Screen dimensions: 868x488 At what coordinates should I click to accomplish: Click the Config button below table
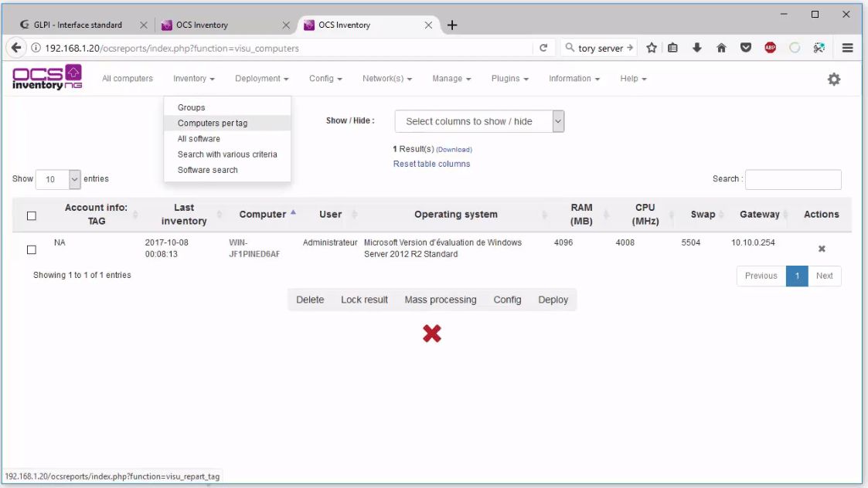pyautogui.click(x=507, y=300)
